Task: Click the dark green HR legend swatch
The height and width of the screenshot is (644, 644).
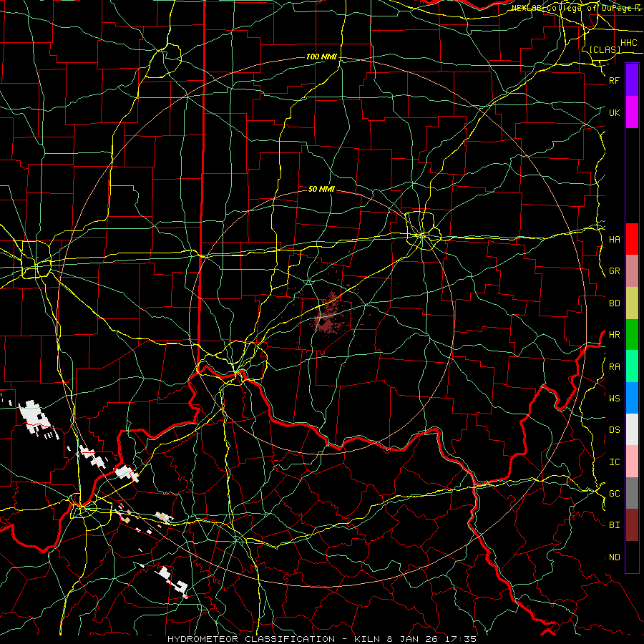Action: 632,335
